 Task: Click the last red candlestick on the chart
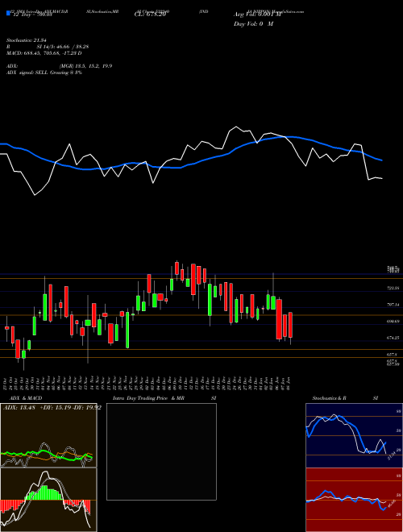(290, 325)
